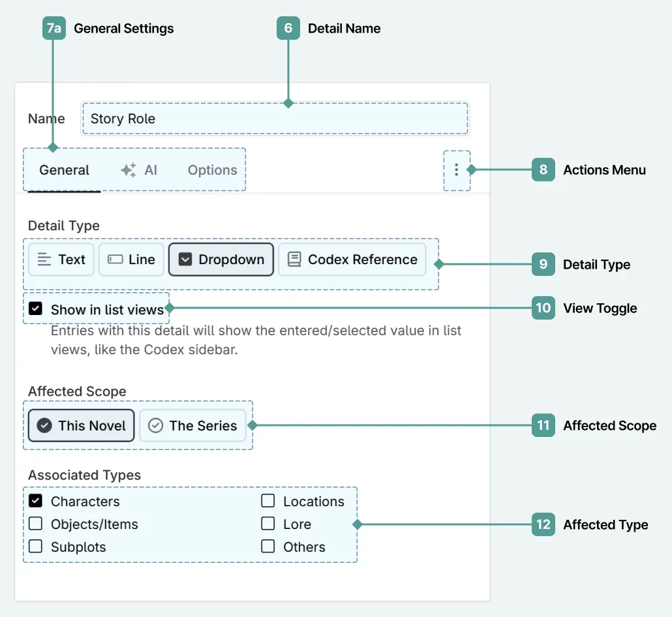This screenshot has width=672, height=617.
Task: Click the Line type field icon
Action: coord(115,260)
